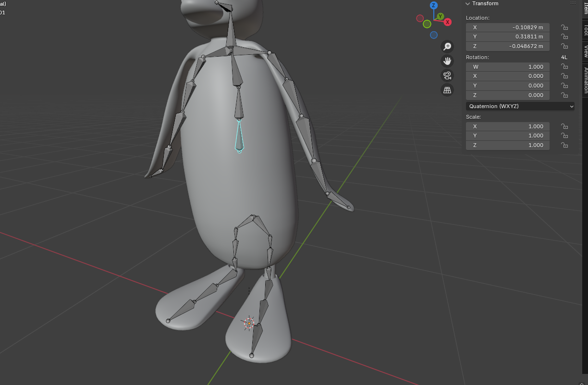
Task: Click the Transform panel drag handle dots
Action: pyautogui.click(x=573, y=3)
